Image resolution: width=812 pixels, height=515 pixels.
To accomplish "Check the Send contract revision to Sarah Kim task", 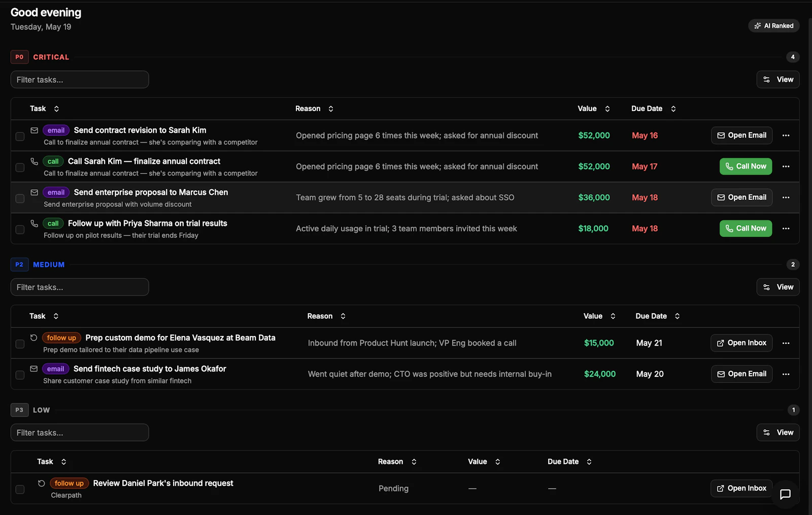I will pyautogui.click(x=20, y=136).
